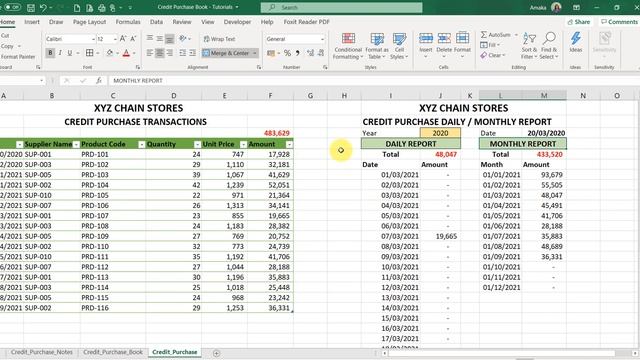Click the Search box in title bar

pyautogui.click(x=341, y=7)
